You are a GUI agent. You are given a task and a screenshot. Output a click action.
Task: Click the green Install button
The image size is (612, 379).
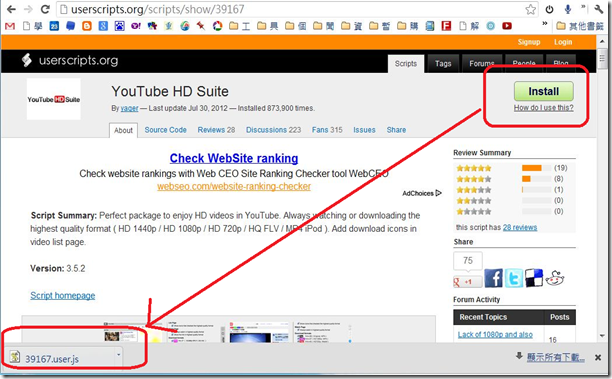click(544, 91)
